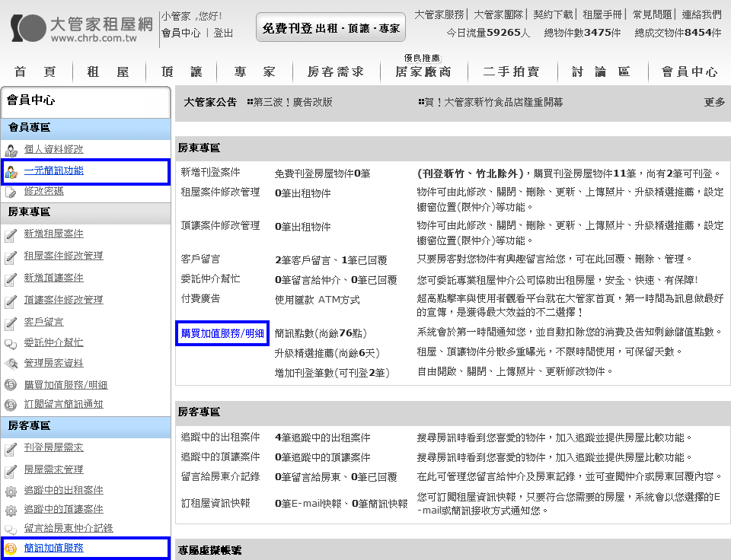
Task: Click the sidebar pencil icon beside 租屋案件修改管理
Action: 11,256
